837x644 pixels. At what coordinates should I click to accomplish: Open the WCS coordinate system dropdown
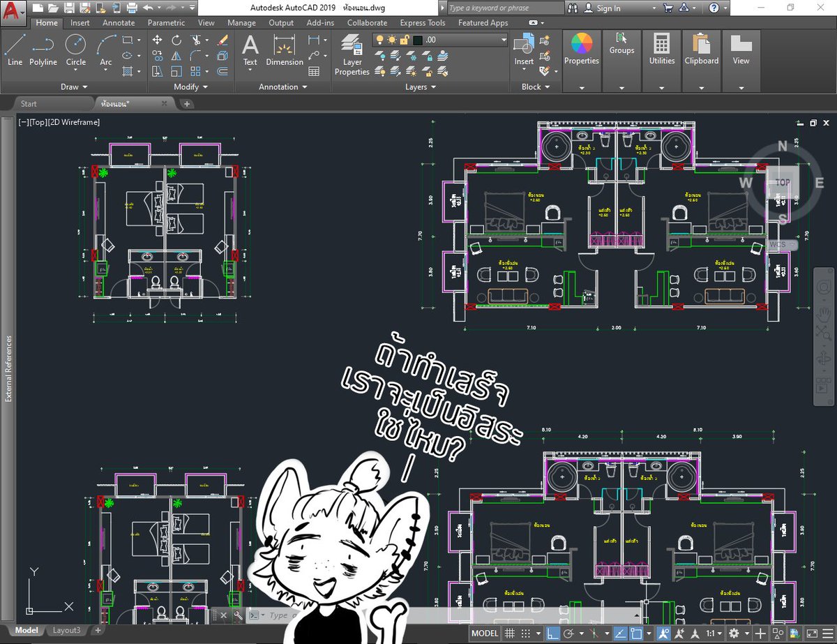784,245
